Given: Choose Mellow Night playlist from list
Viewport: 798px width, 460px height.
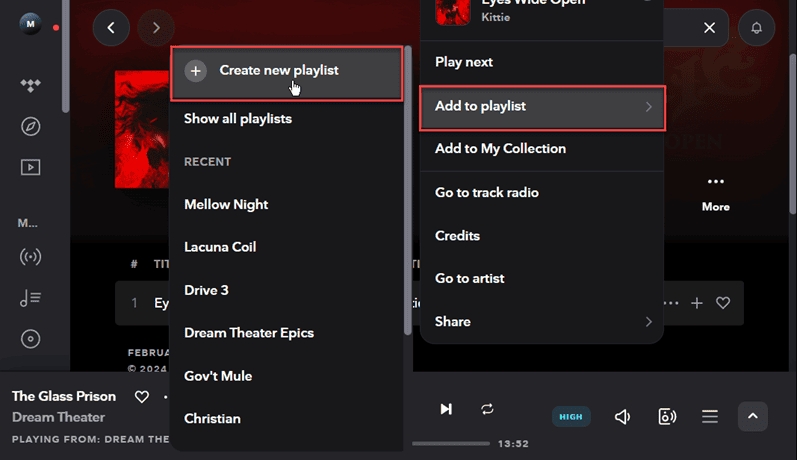Looking at the screenshot, I should pos(226,204).
